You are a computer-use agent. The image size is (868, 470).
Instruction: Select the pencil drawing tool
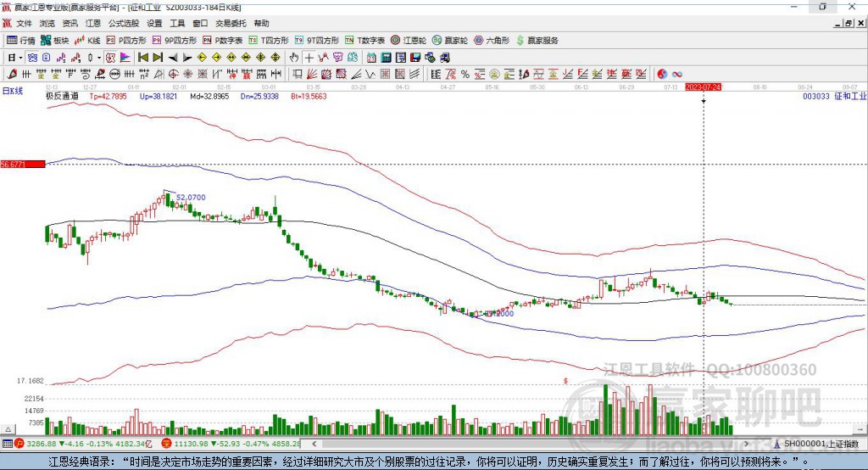12,75
